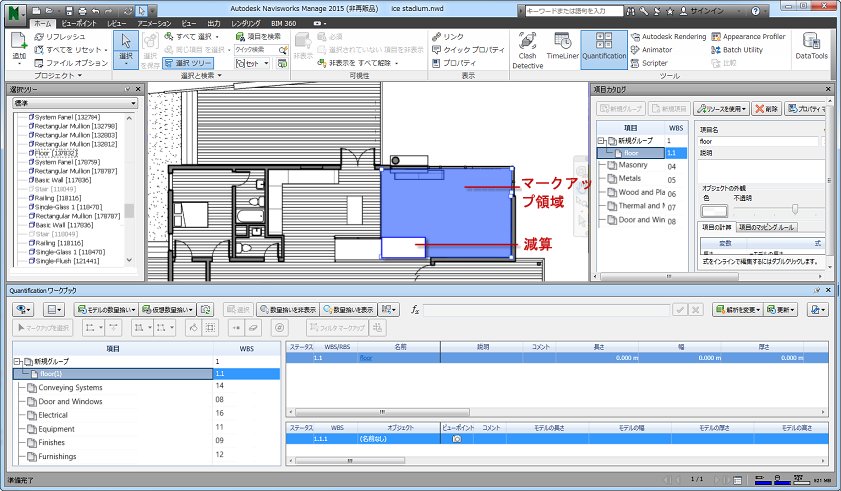Open the 出力 ribbon tab
Image resolution: width=841 pixels, height=491 pixels.
point(213,24)
